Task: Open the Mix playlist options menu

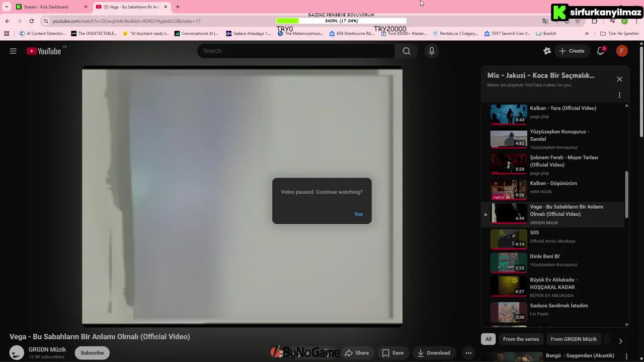Action: tap(619, 95)
